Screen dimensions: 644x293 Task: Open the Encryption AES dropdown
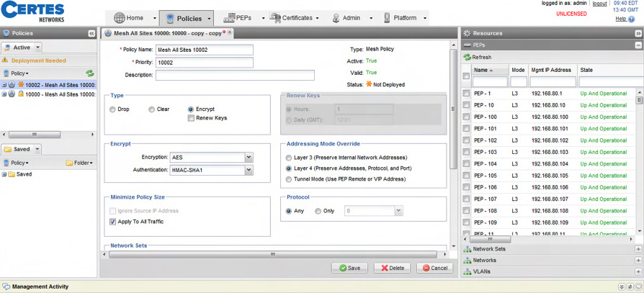point(249,157)
